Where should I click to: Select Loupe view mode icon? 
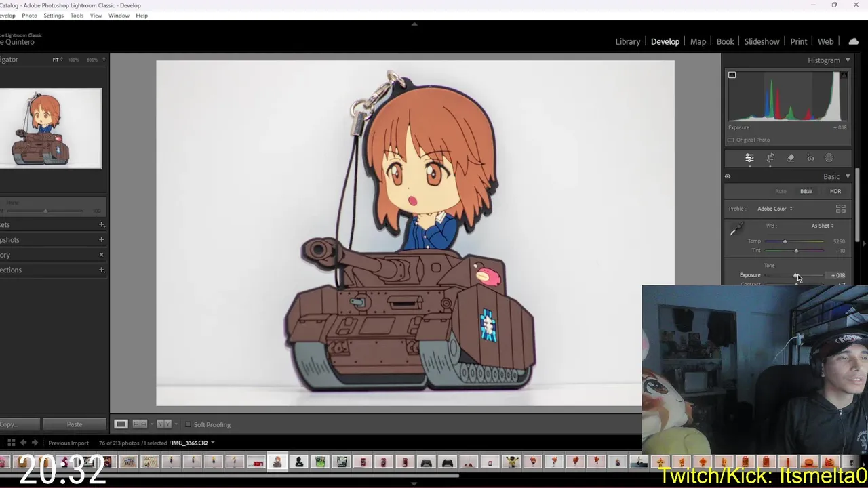(121, 424)
